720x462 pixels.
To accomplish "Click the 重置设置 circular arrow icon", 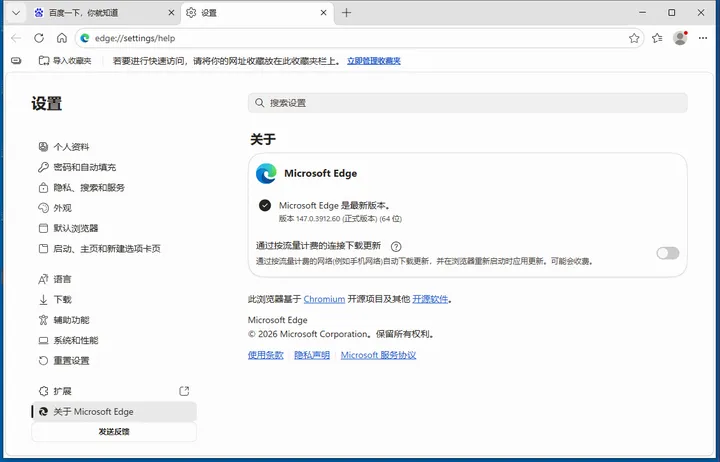I will click(43, 361).
